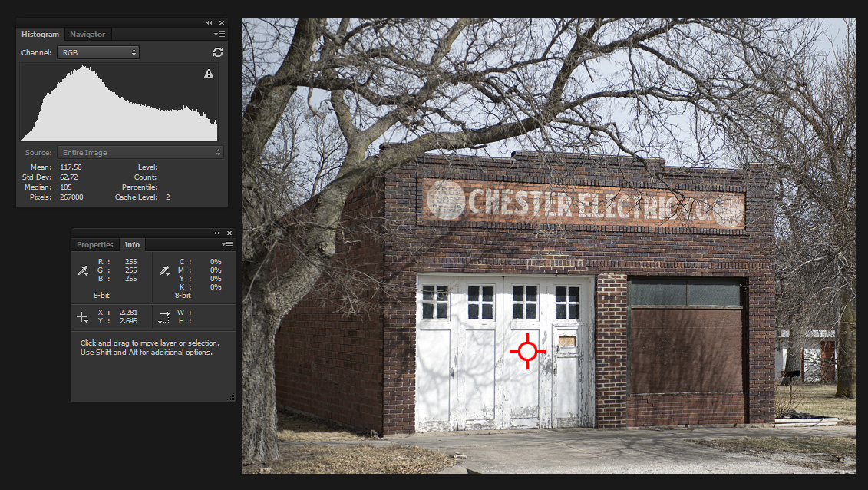
Task: Click the 'Percentile:' label
Action: click(140, 187)
